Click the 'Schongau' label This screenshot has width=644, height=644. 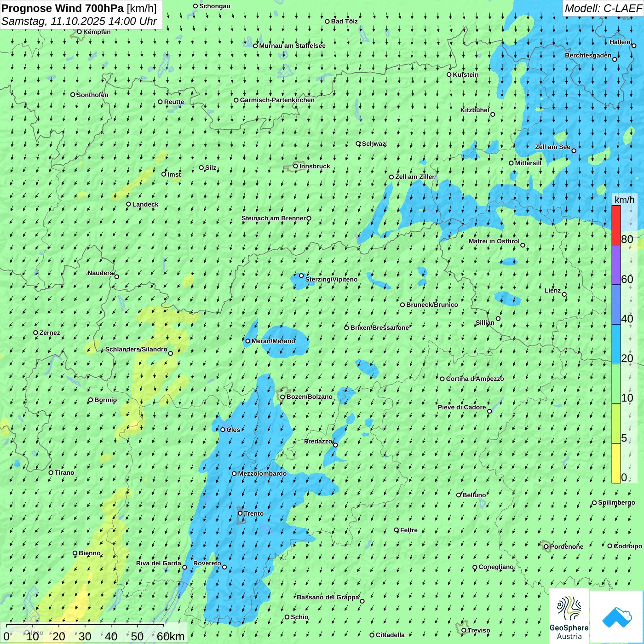tap(215, 6)
